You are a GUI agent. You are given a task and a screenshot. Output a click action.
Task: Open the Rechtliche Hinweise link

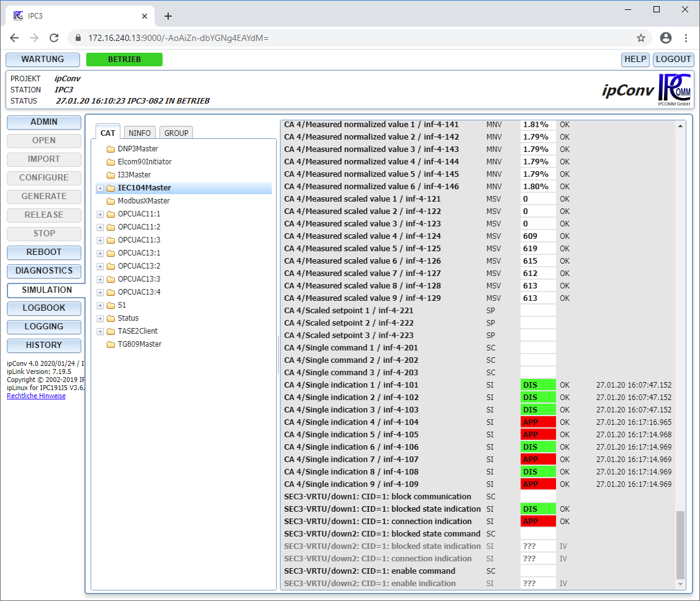pyautogui.click(x=36, y=396)
